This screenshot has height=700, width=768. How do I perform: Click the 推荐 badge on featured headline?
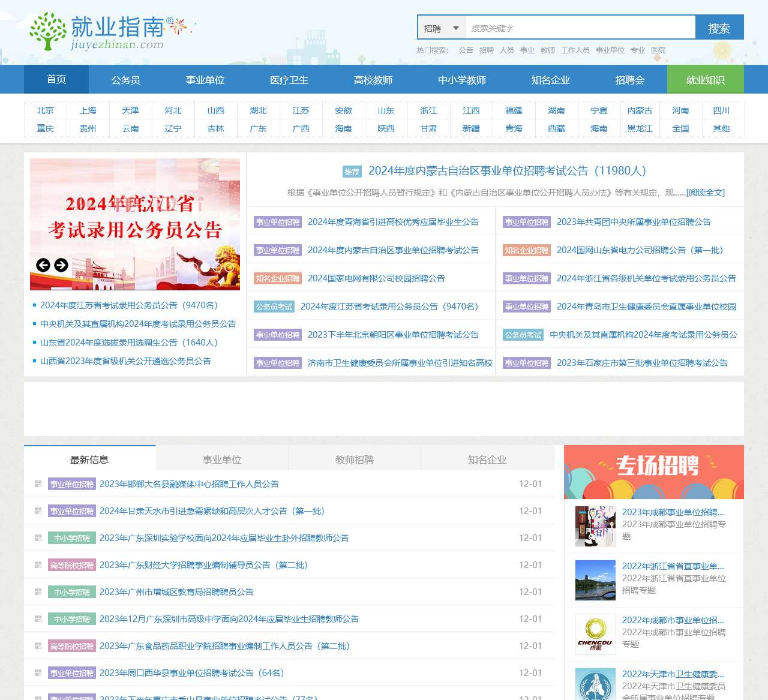click(x=352, y=172)
